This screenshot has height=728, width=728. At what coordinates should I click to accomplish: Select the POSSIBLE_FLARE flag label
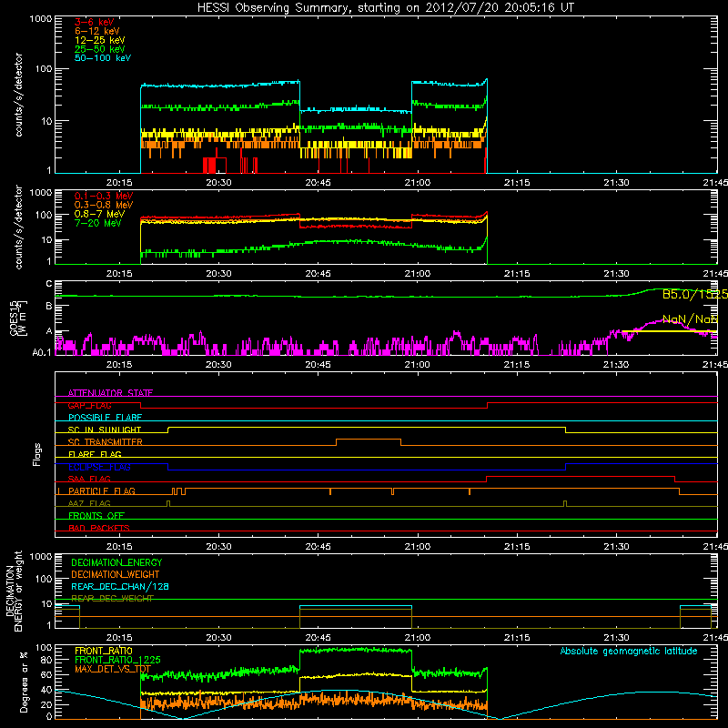click(105, 418)
